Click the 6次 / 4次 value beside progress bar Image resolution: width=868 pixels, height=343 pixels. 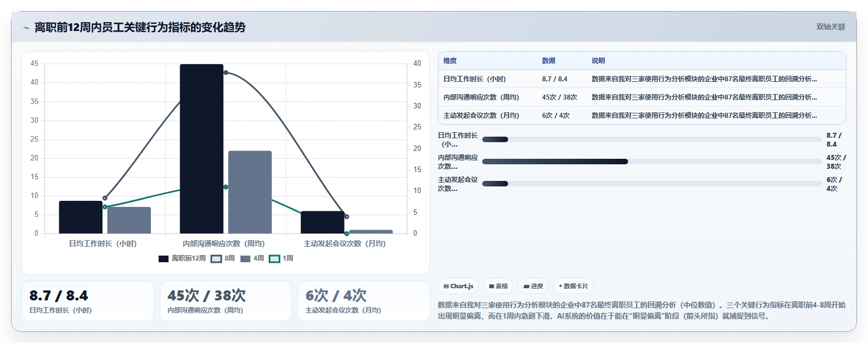(x=834, y=184)
